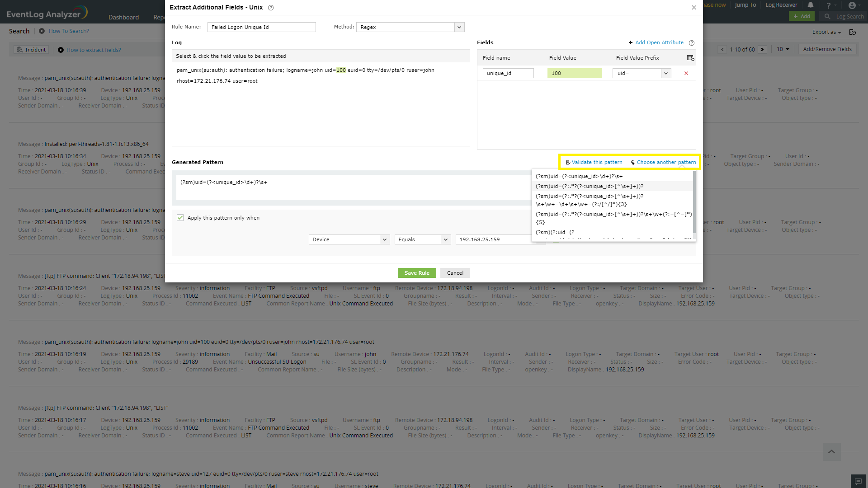Delete the unique_id field row
This screenshot has width=868, height=488.
(x=686, y=73)
